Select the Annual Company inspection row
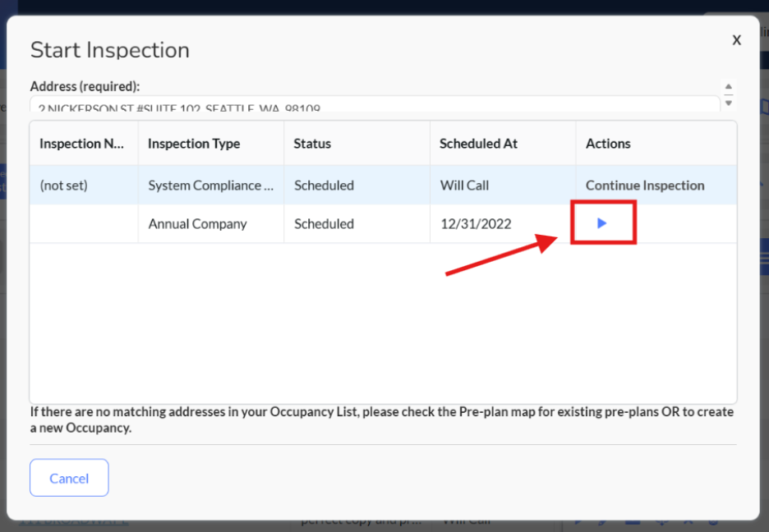The height and width of the screenshot is (532, 769). click(197, 224)
